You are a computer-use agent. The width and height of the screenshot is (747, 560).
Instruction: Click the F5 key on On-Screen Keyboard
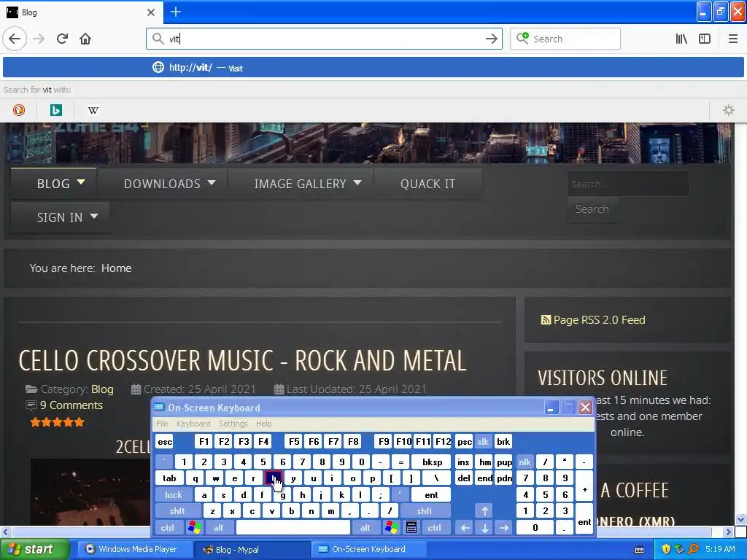coord(294,441)
